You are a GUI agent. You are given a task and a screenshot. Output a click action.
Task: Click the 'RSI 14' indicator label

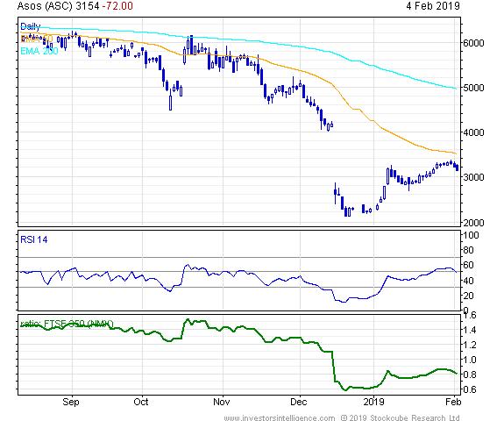click(34, 239)
